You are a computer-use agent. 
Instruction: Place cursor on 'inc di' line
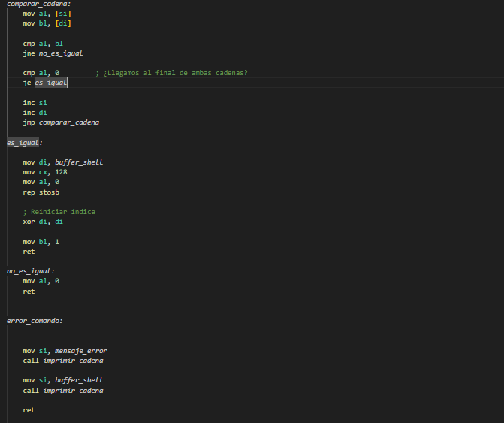(35, 112)
